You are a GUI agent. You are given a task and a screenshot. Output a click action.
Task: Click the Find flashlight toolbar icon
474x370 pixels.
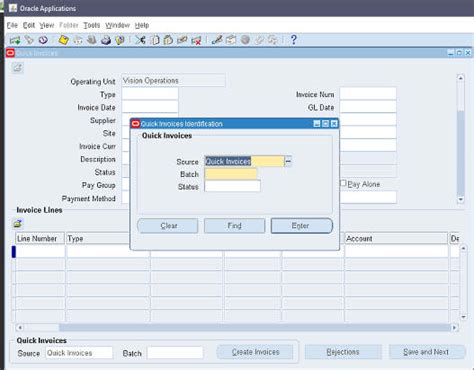29,40
